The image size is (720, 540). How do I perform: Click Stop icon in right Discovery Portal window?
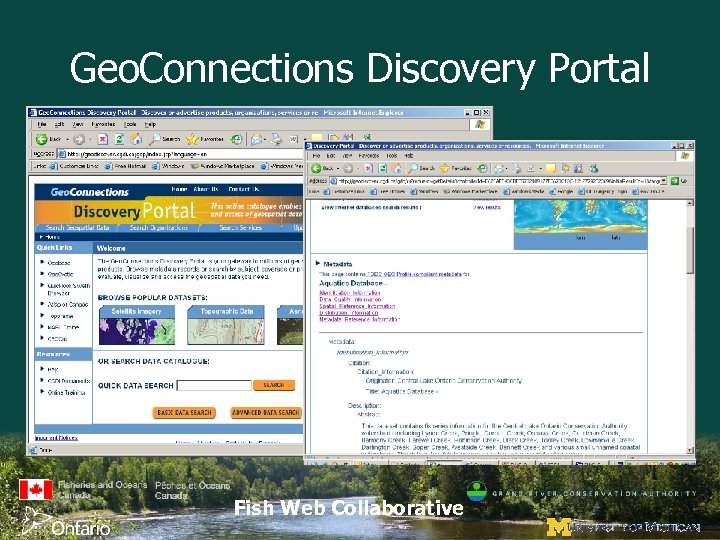[x=368, y=169]
